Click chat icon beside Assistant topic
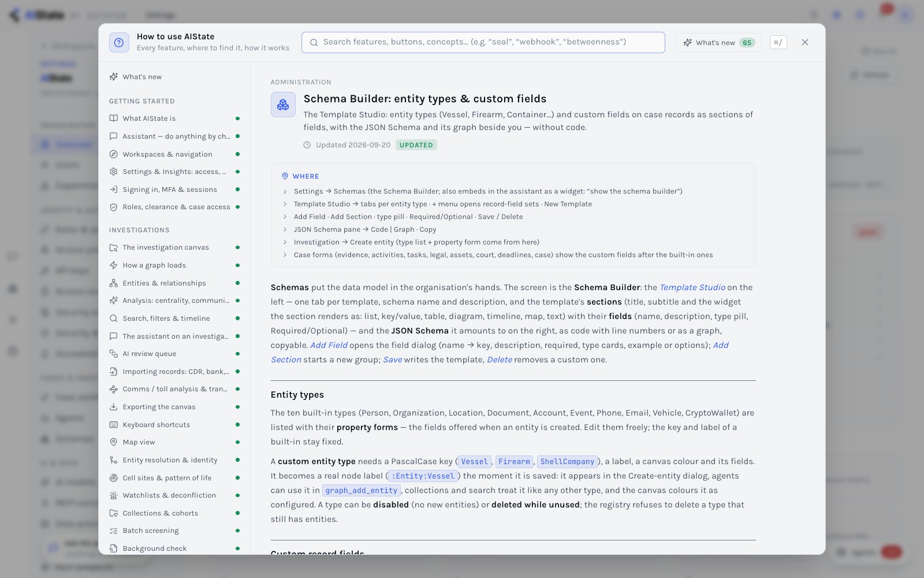The height and width of the screenshot is (578, 924). click(x=114, y=136)
